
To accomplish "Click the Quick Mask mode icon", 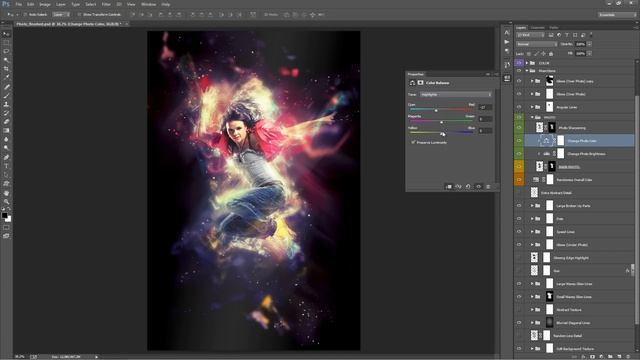I will (x=6, y=228).
